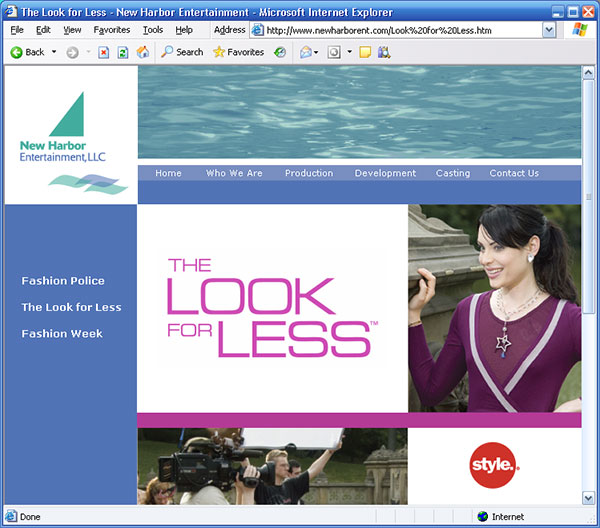Stop loading with the red X icon
This screenshot has height=528, width=600.
(103, 52)
